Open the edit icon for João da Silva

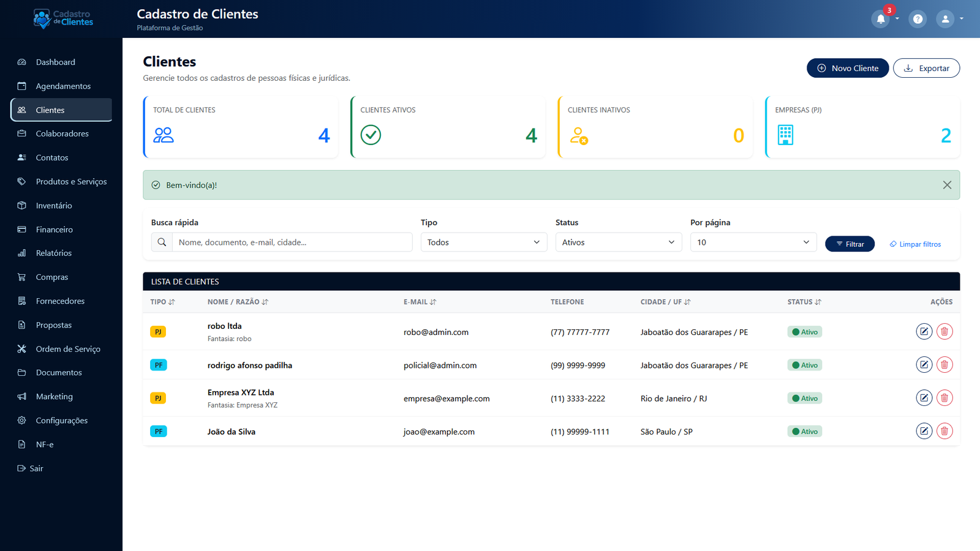[924, 430]
